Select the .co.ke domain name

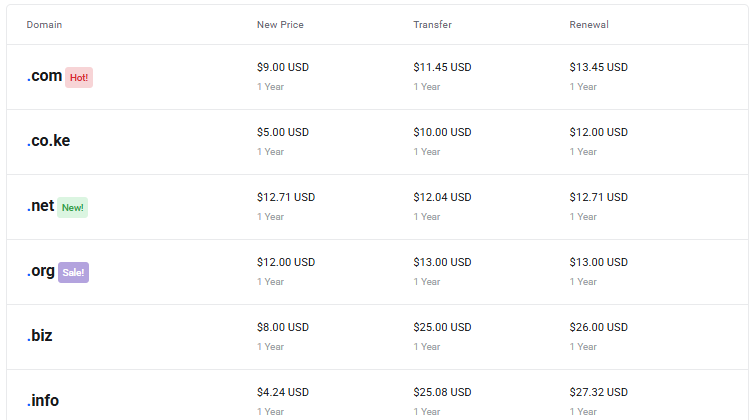(x=48, y=141)
